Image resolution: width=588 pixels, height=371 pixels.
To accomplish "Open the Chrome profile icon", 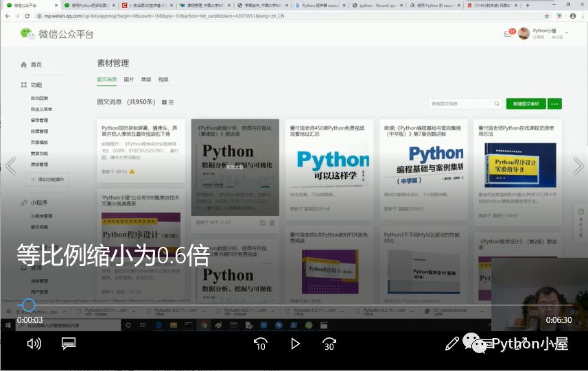I will pos(573,16).
